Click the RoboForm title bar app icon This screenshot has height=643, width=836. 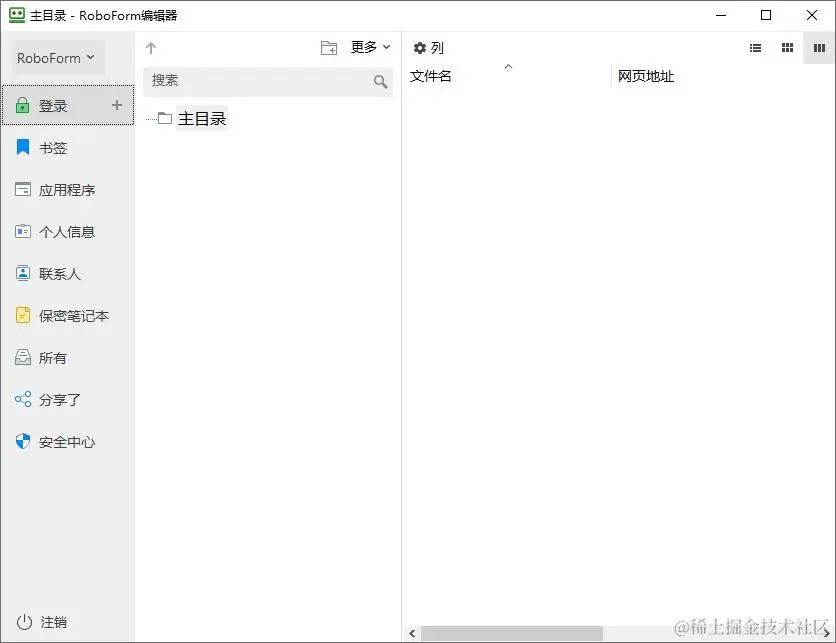tap(17, 15)
